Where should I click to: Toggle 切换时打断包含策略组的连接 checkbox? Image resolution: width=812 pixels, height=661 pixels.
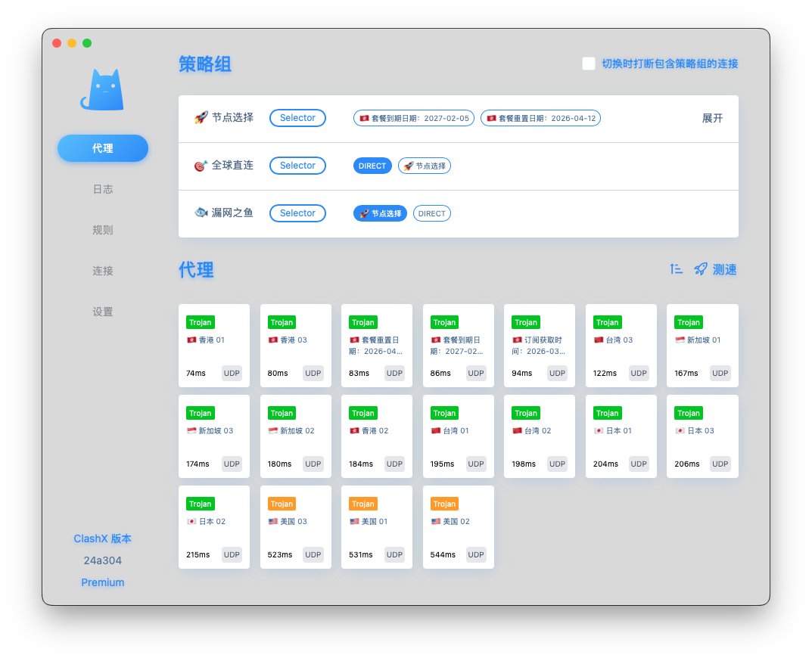[x=589, y=64]
